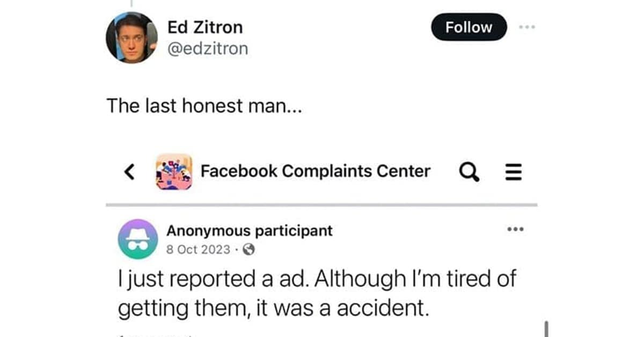644x337 pixels.
Task: Open Facebook Complaints Center group icon
Action: point(173,172)
